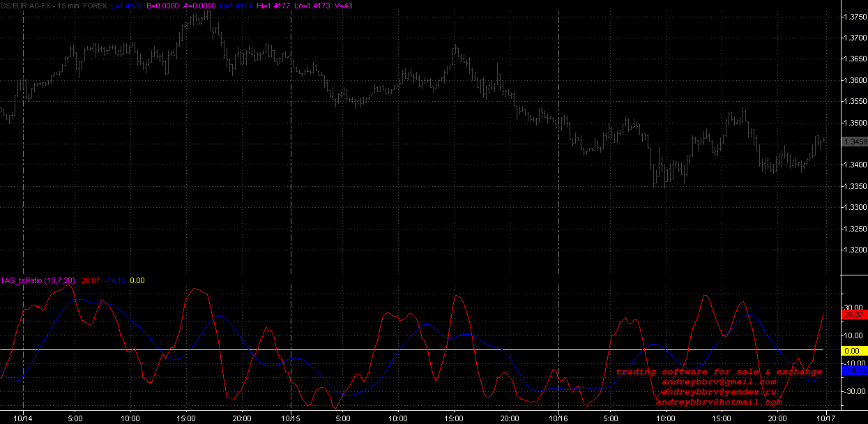The image size is (868, 424).
Task: Click the 'trading software for sale & exchange' text
Action: point(718,372)
